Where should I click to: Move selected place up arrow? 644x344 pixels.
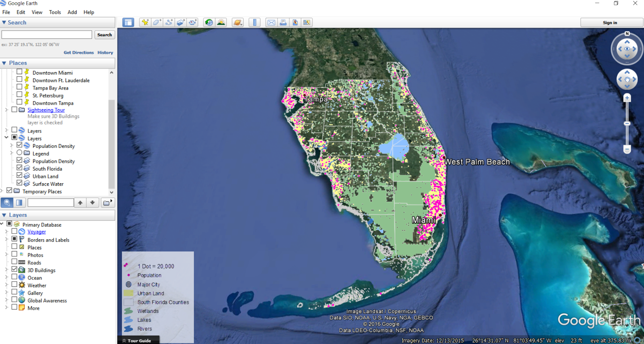[x=80, y=203]
